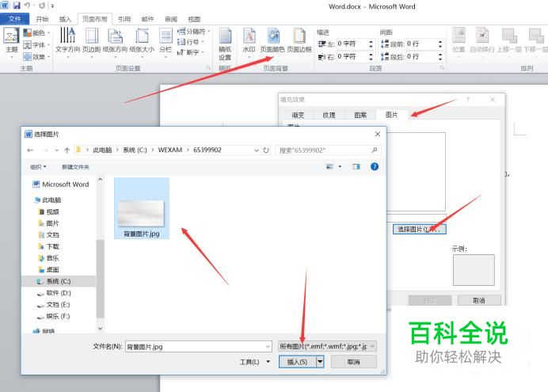This screenshot has height=392, width=548.
Task: Click Position (位置) arrange icon
Action: coord(459,40)
